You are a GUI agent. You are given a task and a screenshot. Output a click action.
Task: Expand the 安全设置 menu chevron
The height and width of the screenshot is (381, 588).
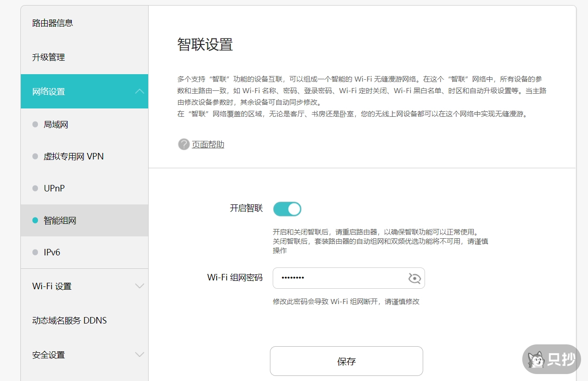point(139,355)
